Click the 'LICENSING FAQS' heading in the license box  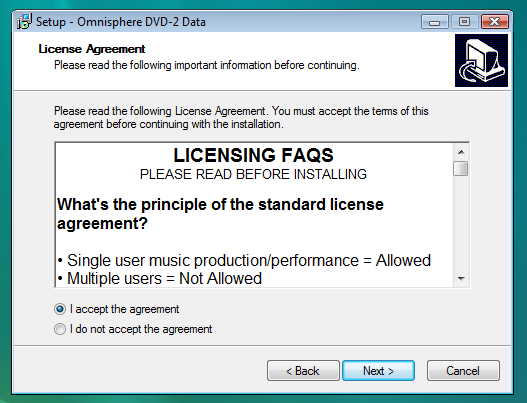tap(253, 155)
